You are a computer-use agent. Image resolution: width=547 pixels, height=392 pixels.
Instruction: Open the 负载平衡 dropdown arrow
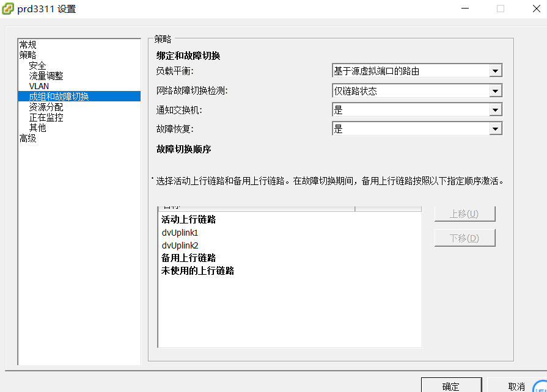pos(495,71)
